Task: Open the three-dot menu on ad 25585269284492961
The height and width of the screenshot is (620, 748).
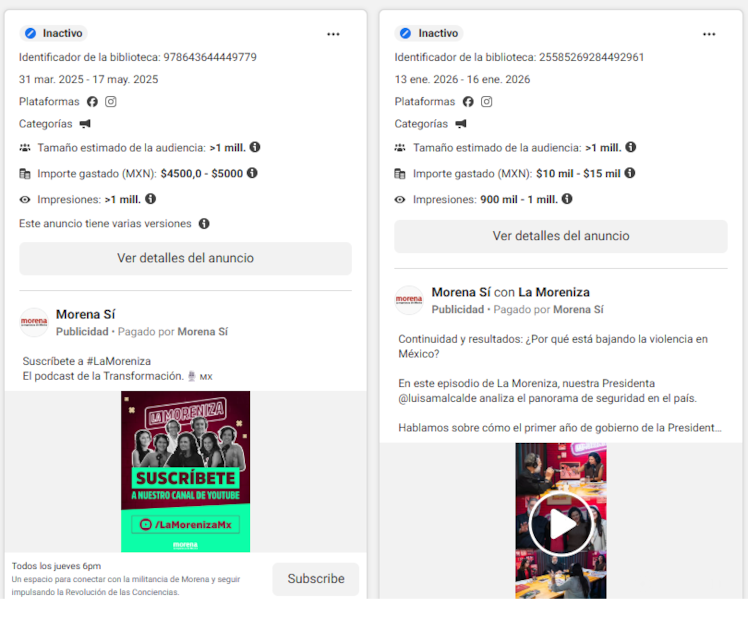Action: (709, 34)
